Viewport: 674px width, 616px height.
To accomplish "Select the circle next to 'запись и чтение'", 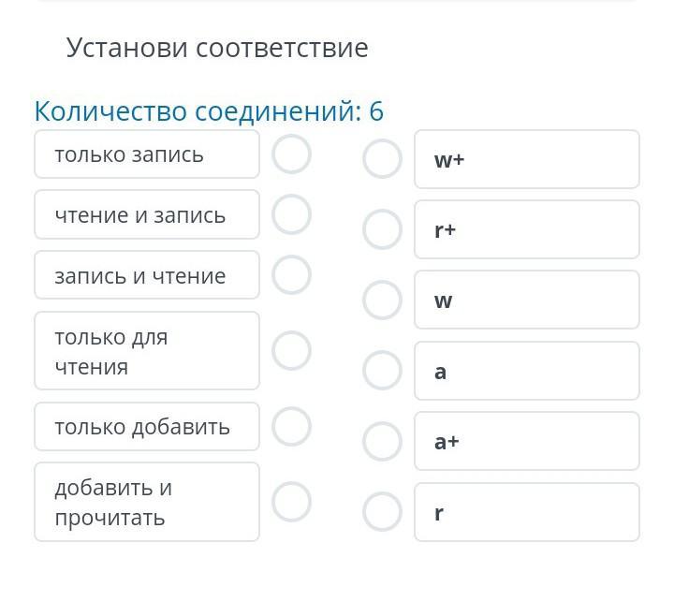I will pyautogui.click(x=291, y=275).
